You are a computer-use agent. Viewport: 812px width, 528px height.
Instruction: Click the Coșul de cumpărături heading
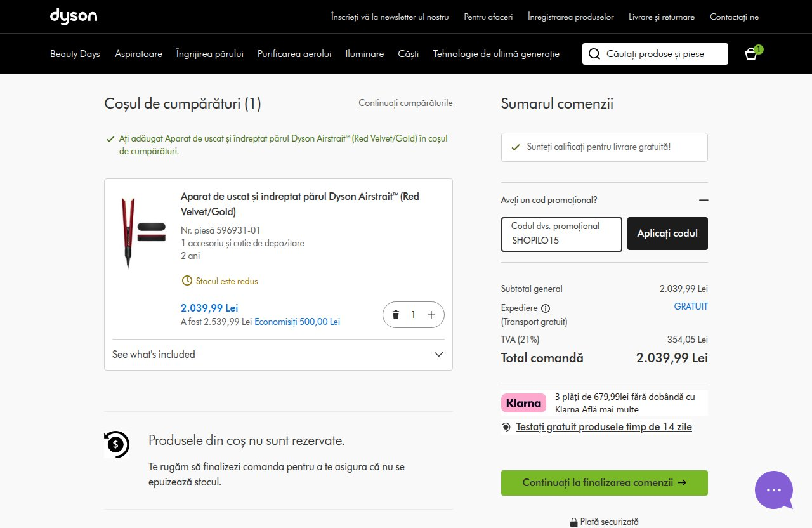[x=183, y=103]
